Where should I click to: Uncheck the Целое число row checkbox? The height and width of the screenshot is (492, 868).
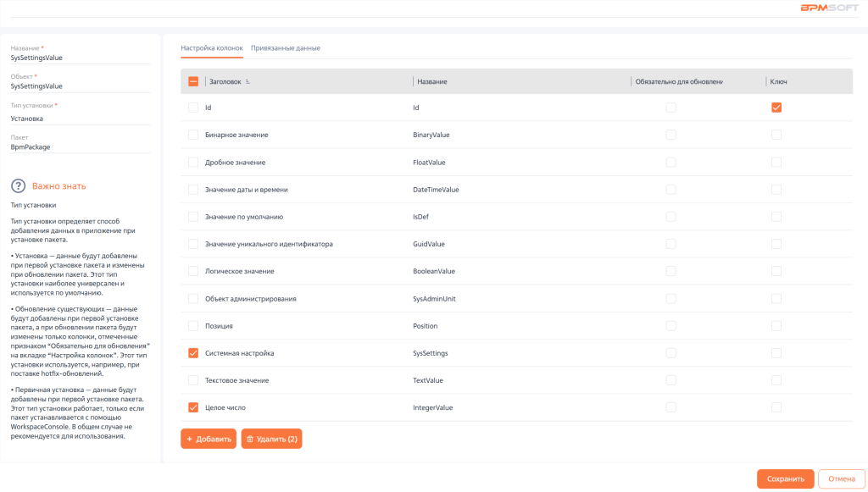pyautogui.click(x=193, y=407)
